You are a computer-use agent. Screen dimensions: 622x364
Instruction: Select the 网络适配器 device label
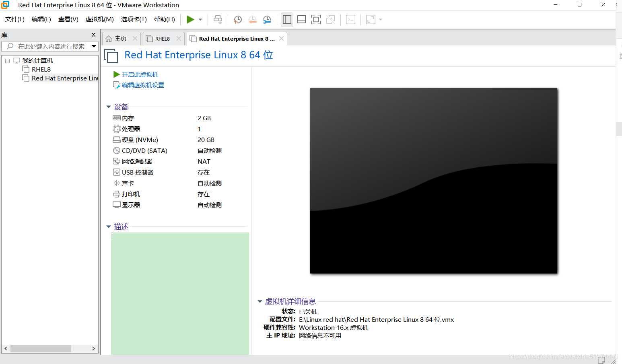[137, 161]
